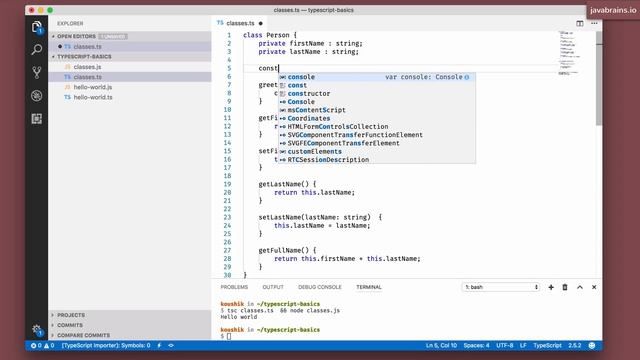Select 'Console' interface suggestion
640x360 pixels.
(x=377, y=102)
